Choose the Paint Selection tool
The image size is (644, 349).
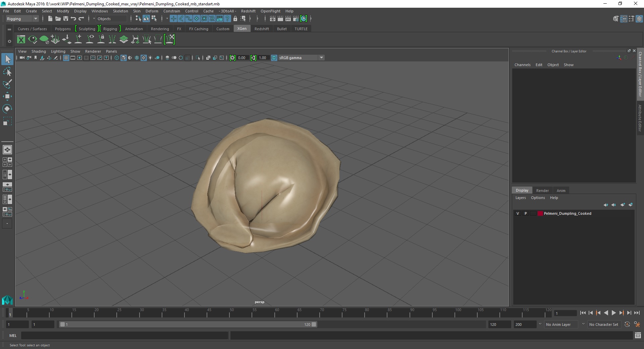pyautogui.click(x=7, y=84)
